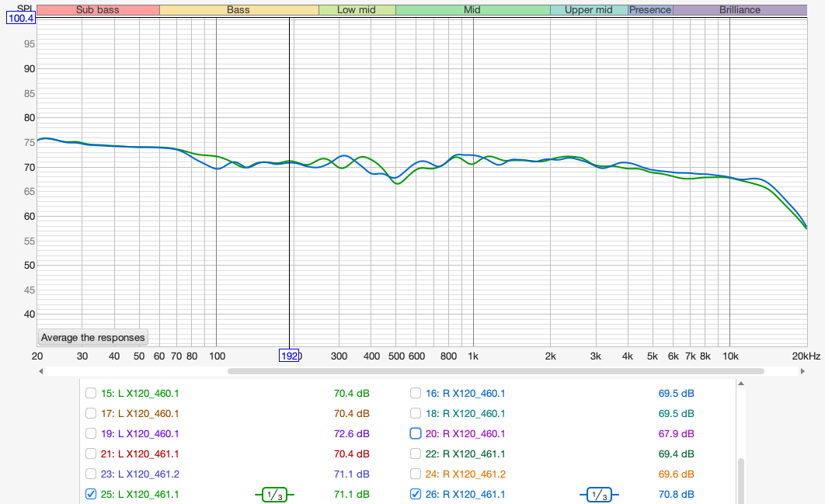Show the 15: L X120_460.1 trace
The image size is (825, 504).
point(91,393)
